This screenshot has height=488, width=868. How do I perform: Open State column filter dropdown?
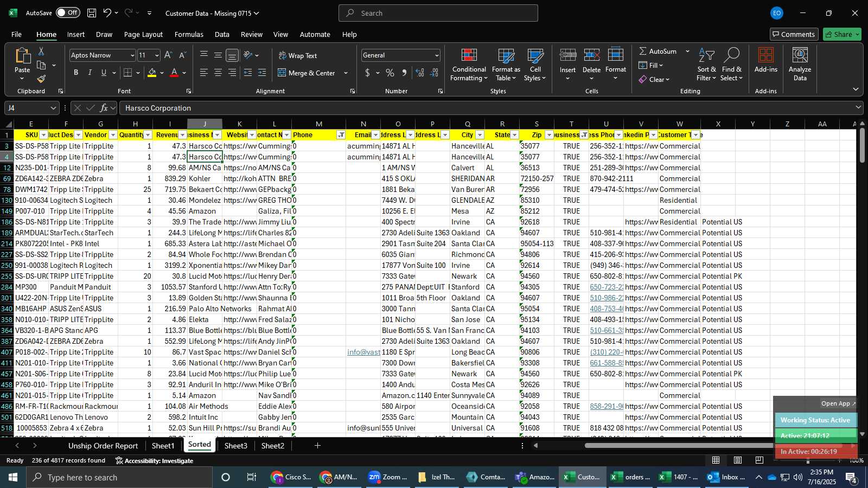[x=514, y=135]
